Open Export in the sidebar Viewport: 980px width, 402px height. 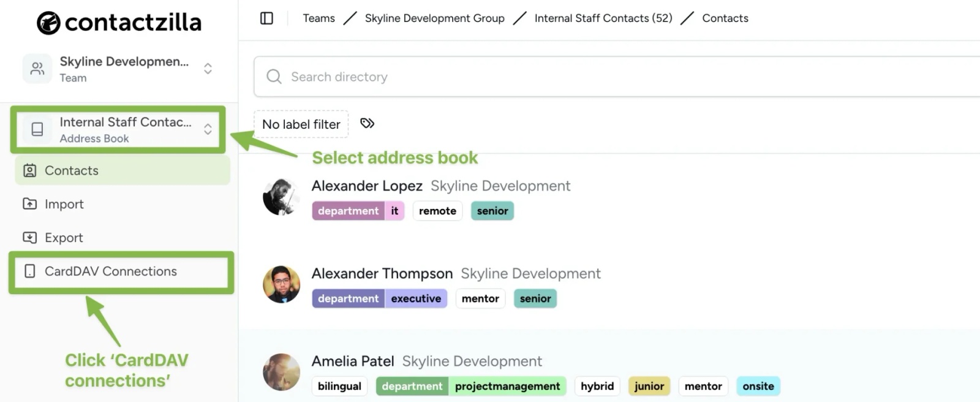tap(123, 238)
